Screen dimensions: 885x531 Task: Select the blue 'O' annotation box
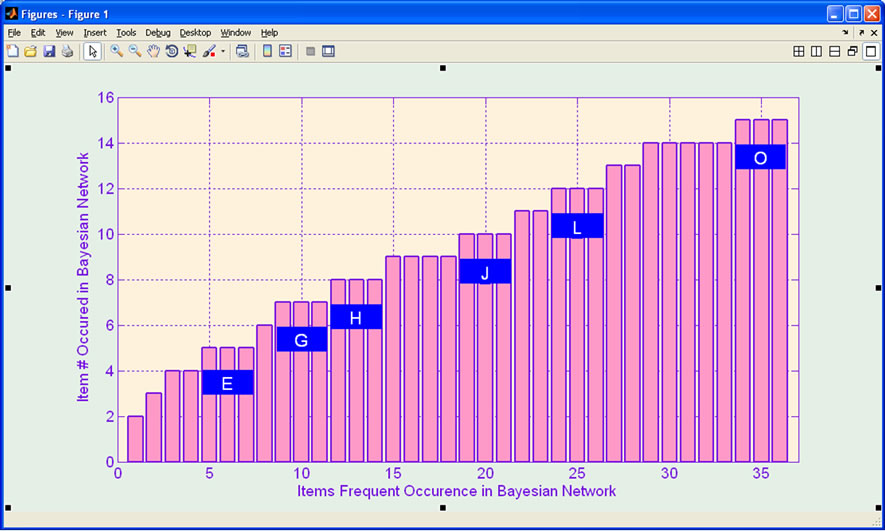pyautogui.click(x=760, y=156)
